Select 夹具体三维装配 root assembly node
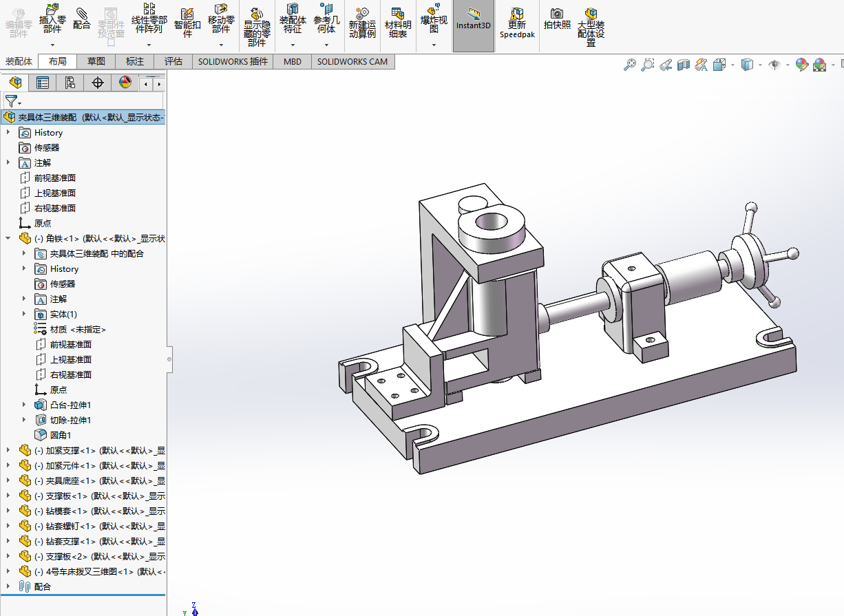This screenshot has height=616, width=844. 83,117
